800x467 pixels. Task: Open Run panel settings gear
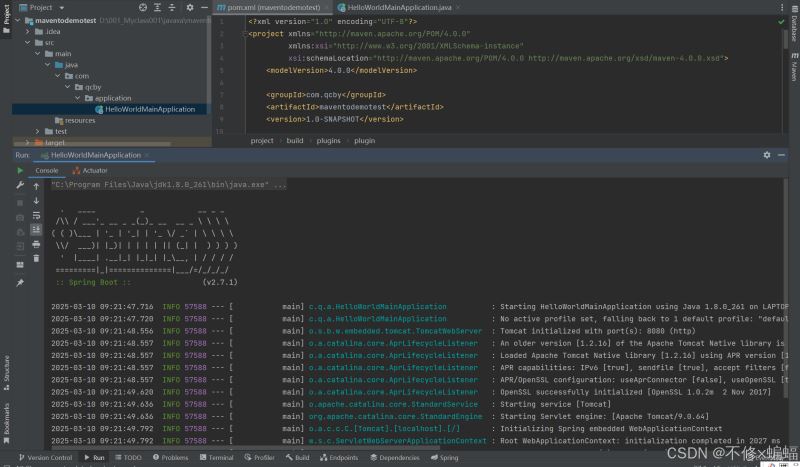pos(767,155)
